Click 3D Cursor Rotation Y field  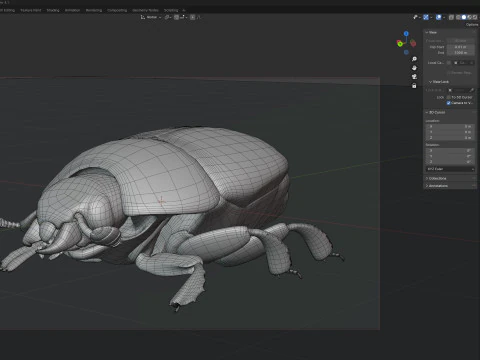[x=450, y=156]
